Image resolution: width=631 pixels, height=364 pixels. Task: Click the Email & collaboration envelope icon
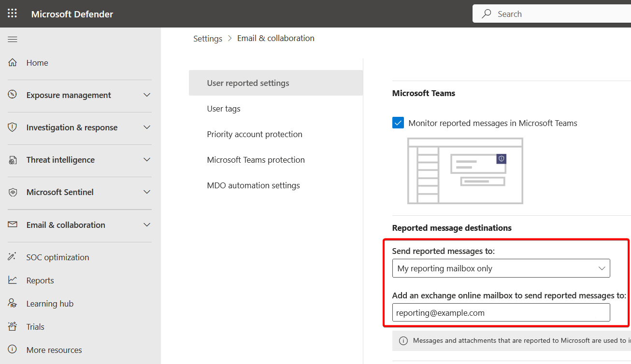point(13,224)
